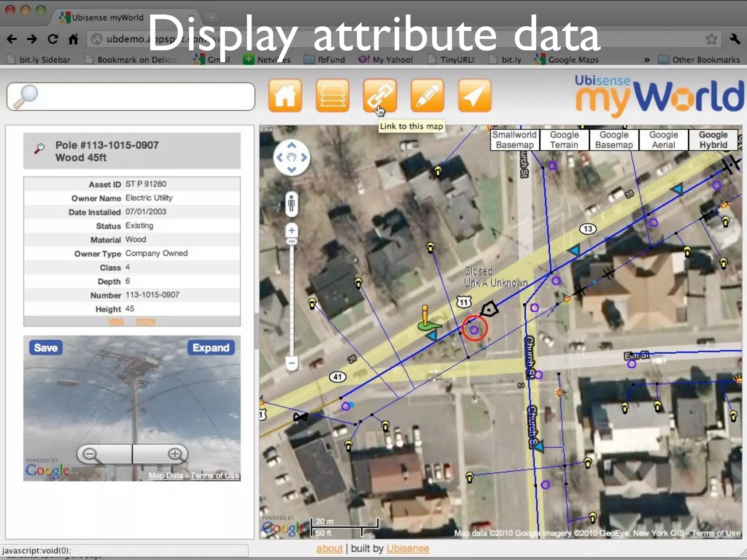
Task: Switch to Google Terrain view
Action: pyautogui.click(x=564, y=140)
